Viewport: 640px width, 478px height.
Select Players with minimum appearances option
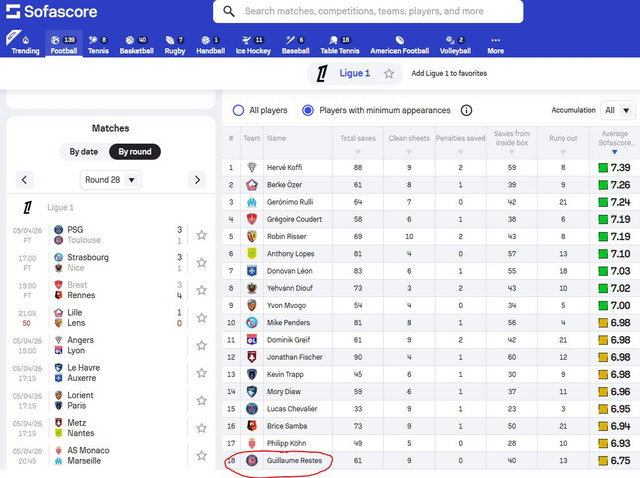[x=308, y=111]
